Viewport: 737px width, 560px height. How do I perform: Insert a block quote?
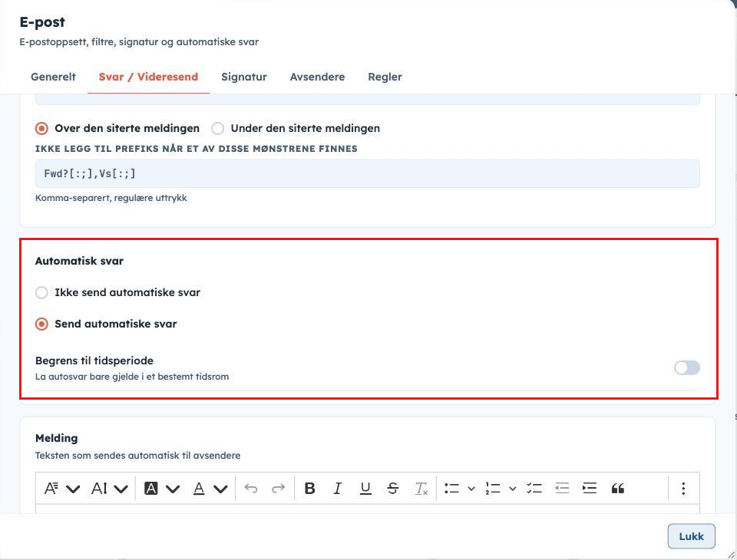click(617, 489)
